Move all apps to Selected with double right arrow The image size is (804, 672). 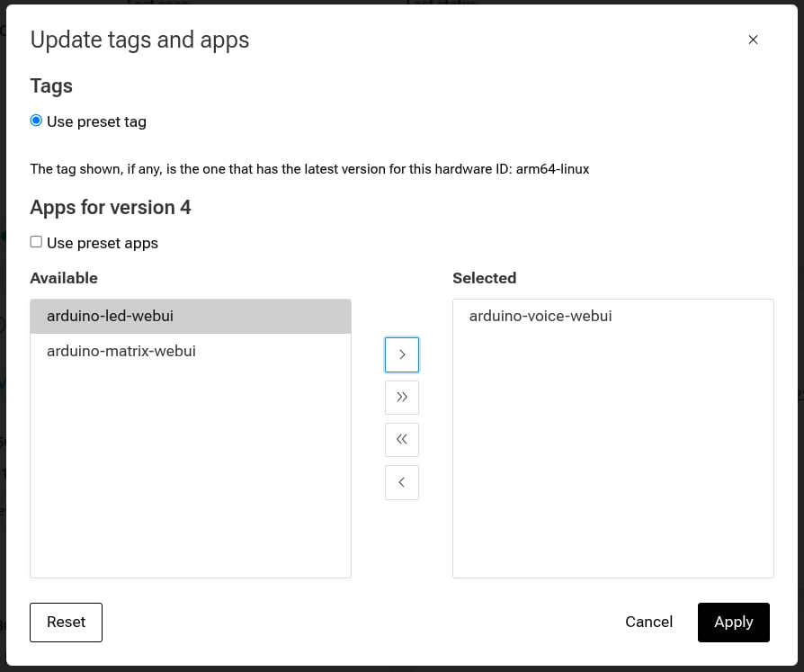pyautogui.click(x=401, y=397)
